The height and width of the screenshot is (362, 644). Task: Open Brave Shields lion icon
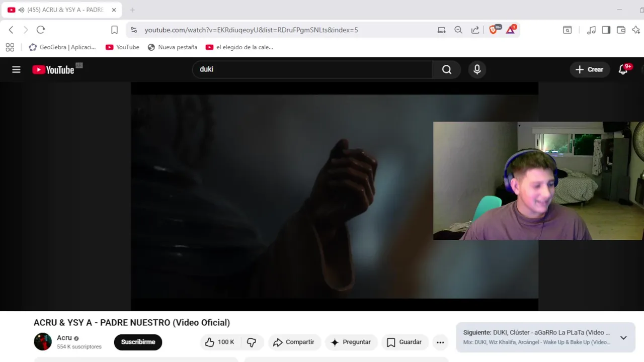coord(494,30)
